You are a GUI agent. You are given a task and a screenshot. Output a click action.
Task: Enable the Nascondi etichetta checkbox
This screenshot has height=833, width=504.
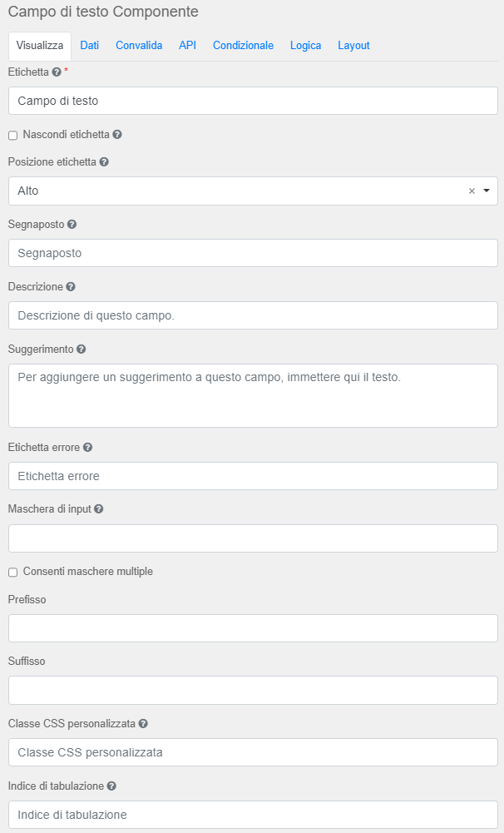12,136
